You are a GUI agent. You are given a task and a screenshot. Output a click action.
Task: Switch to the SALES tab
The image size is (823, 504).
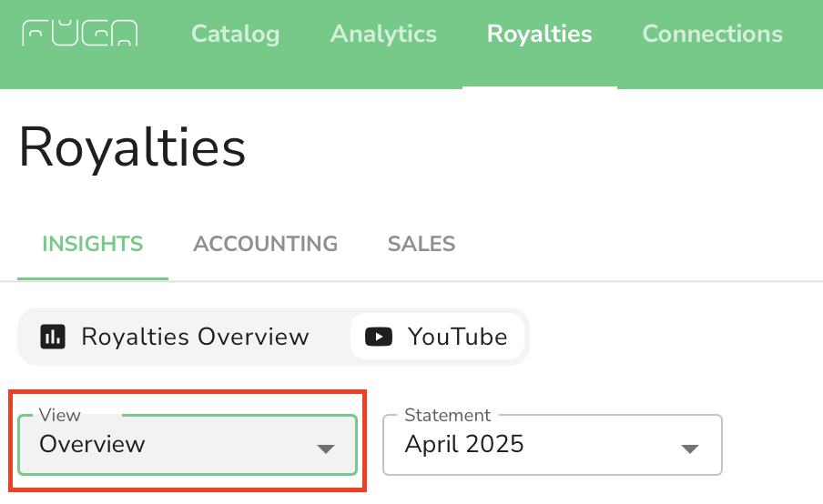coord(422,244)
